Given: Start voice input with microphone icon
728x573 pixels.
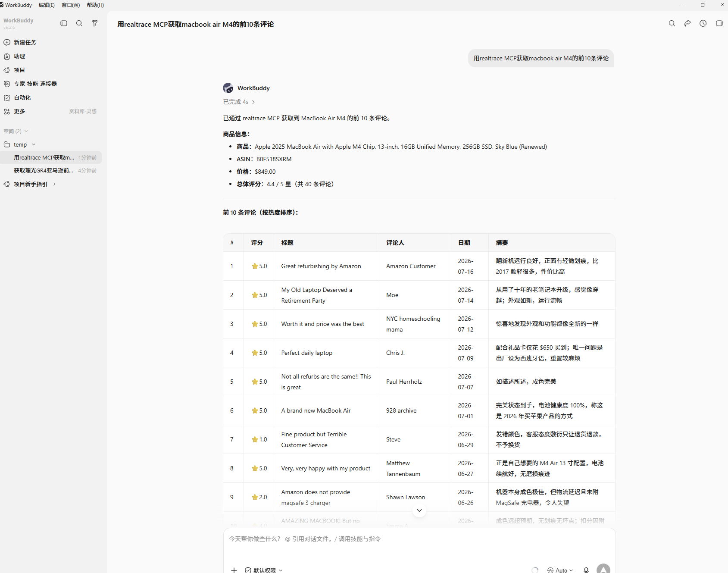Looking at the screenshot, I should coord(586,570).
